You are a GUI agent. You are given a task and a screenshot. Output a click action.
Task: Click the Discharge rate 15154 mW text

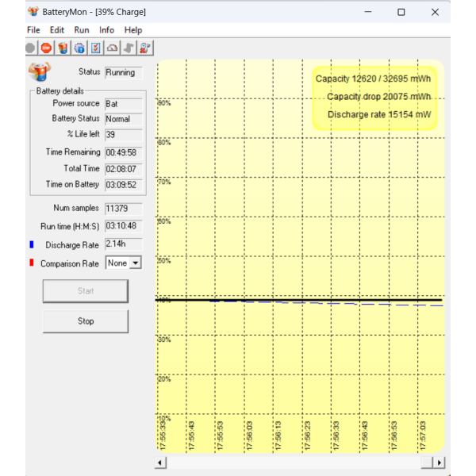coord(379,114)
